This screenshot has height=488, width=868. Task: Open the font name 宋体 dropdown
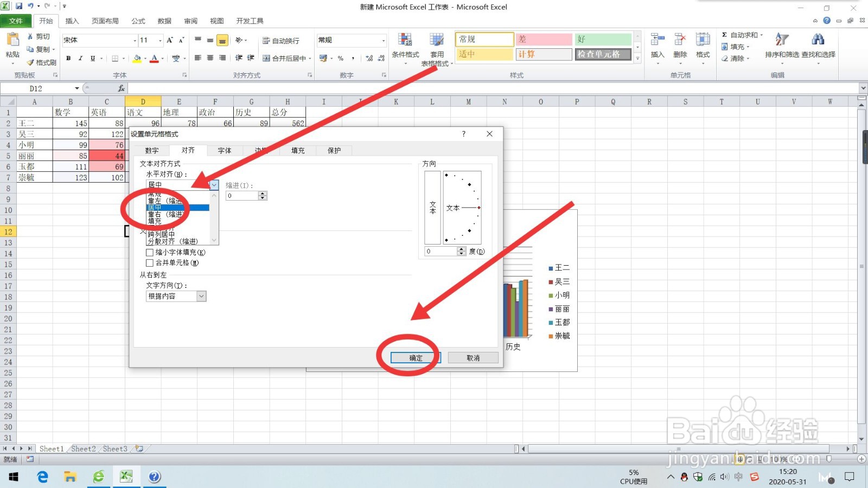point(135,40)
